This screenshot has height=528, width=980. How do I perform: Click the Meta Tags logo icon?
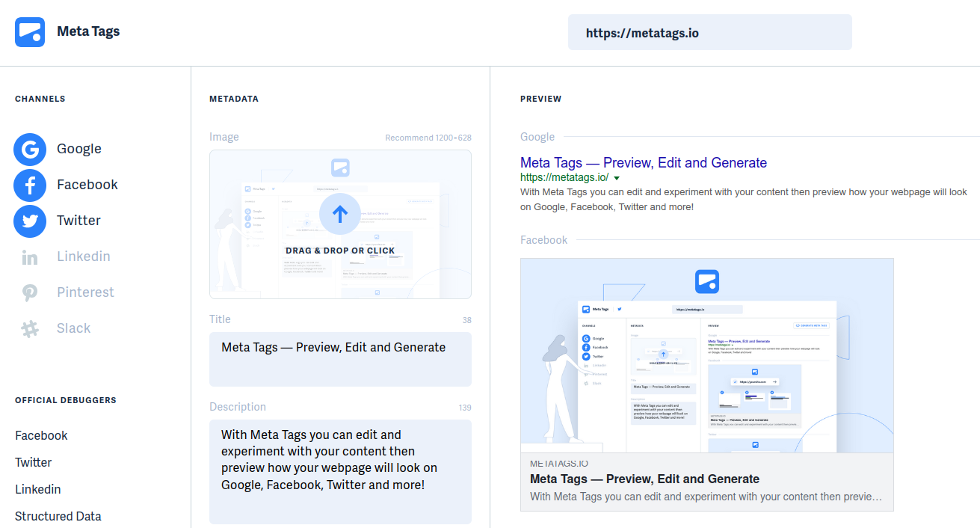30,32
